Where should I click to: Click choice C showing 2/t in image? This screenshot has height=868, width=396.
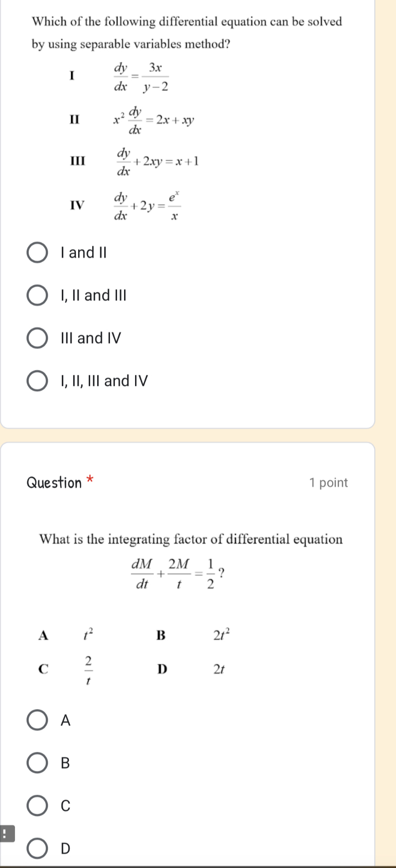[x=89, y=670]
